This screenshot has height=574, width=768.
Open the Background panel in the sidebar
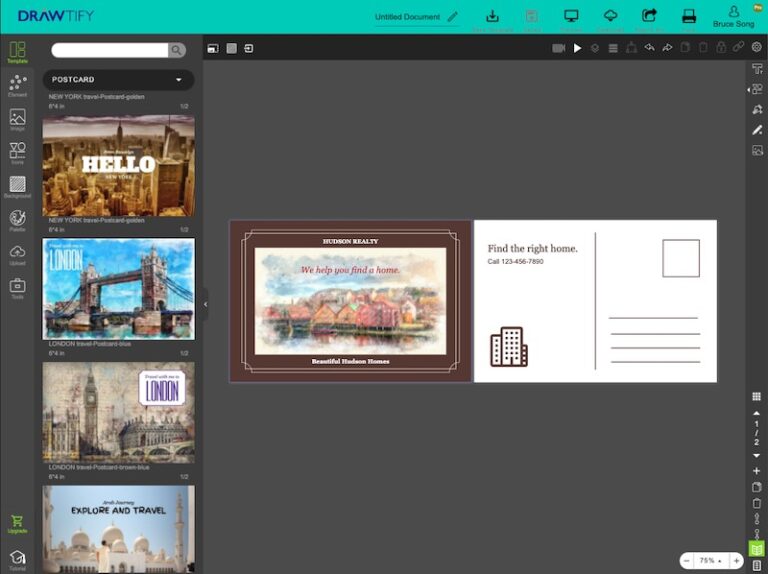click(17, 187)
